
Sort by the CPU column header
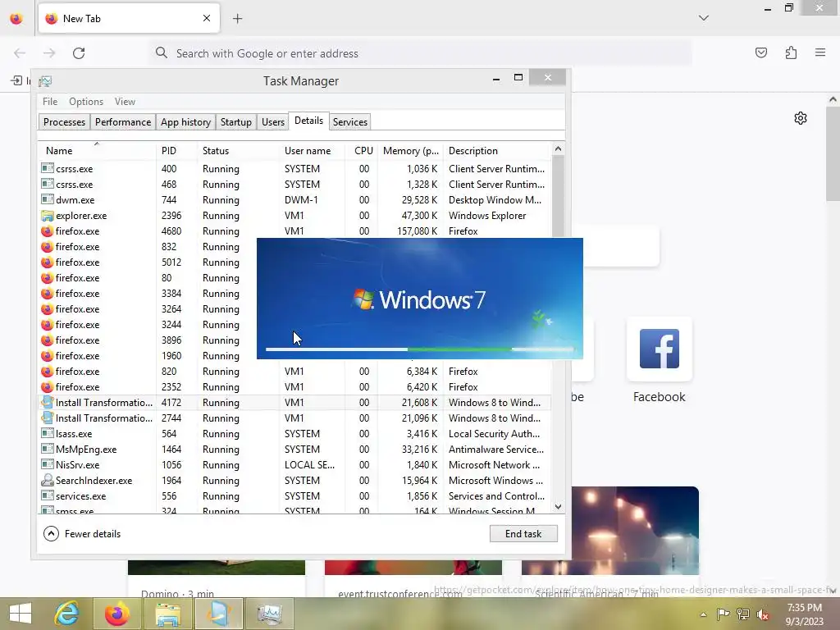click(362, 151)
